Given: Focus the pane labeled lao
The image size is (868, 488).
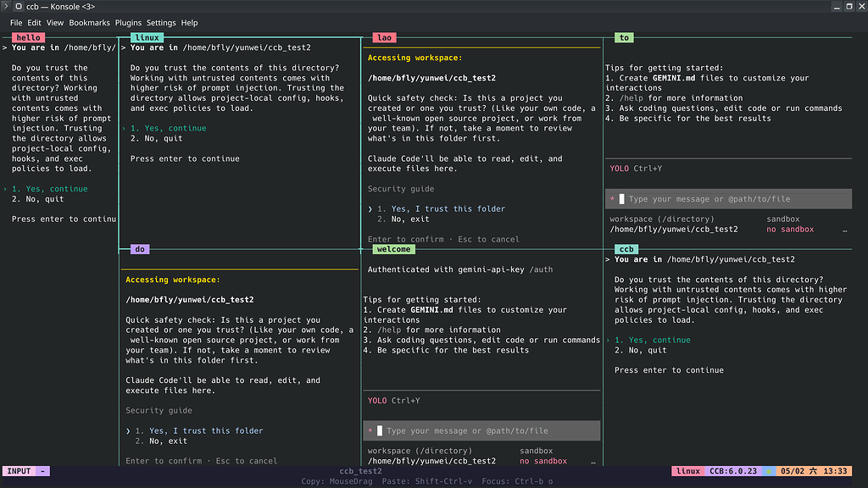Looking at the screenshot, I should coord(384,37).
